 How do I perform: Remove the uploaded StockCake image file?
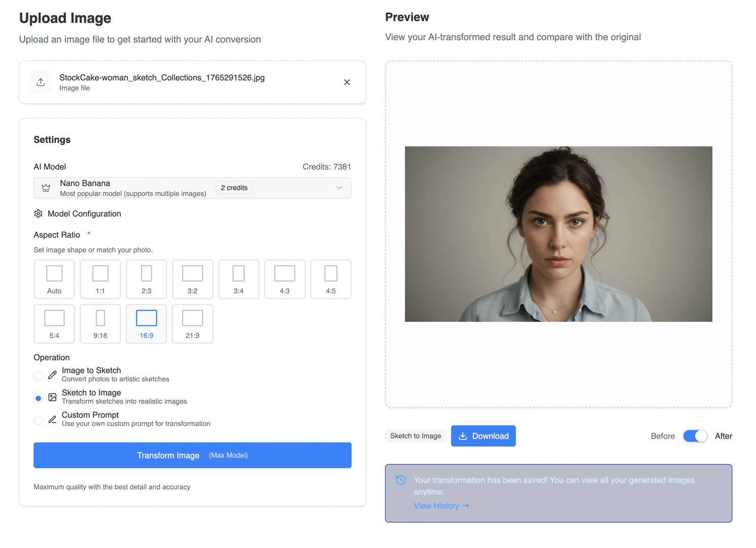[x=347, y=82]
